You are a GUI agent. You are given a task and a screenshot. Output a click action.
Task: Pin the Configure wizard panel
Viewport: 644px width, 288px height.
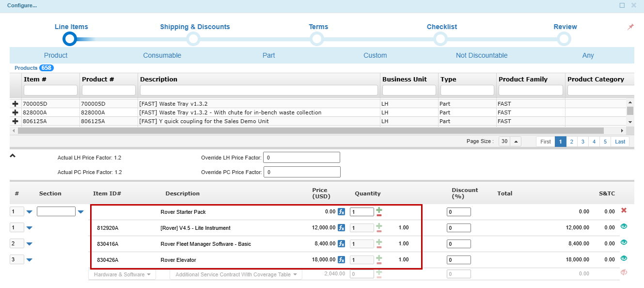(630, 27)
